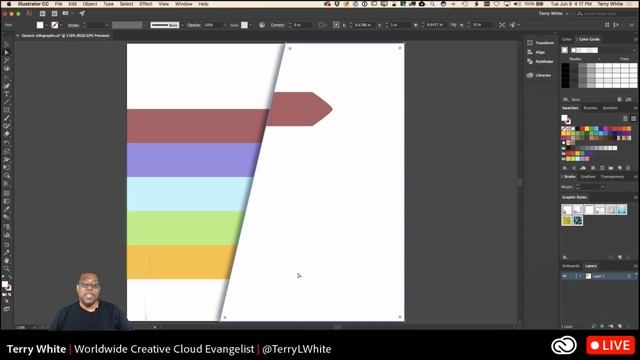Open the Recolor Artwork wheel icon

point(262,25)
